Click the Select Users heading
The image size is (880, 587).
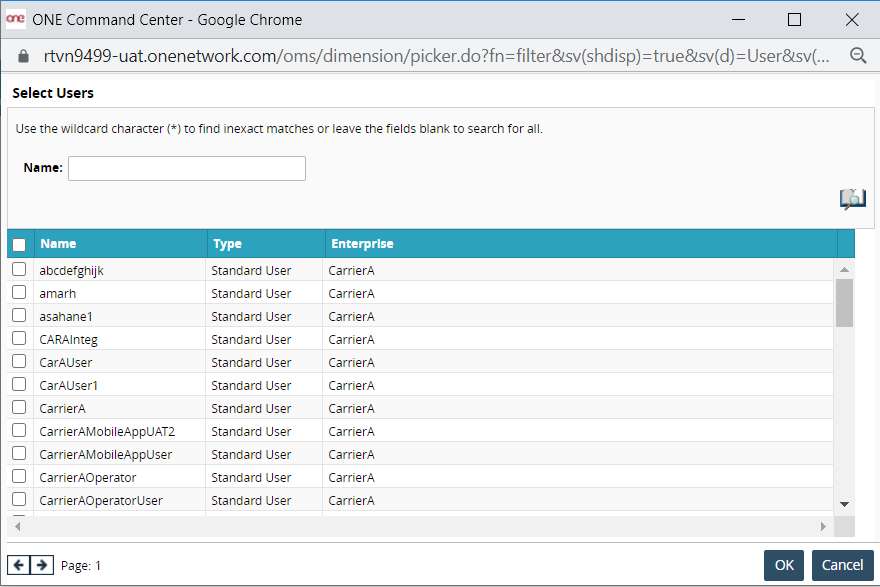pyautogui.click(x=53, y=93)
